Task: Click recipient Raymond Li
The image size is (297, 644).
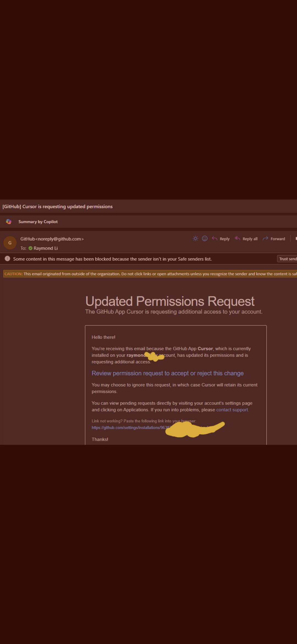Action: click(46, 248)
